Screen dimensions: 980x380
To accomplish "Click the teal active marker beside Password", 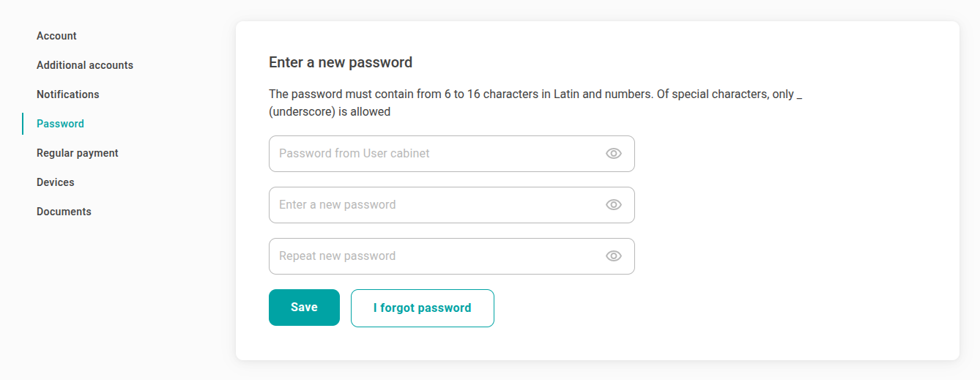I will click(23, 124).
